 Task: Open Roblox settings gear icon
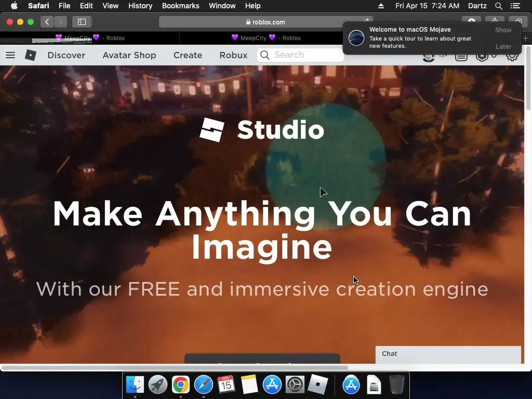point(512,57)
